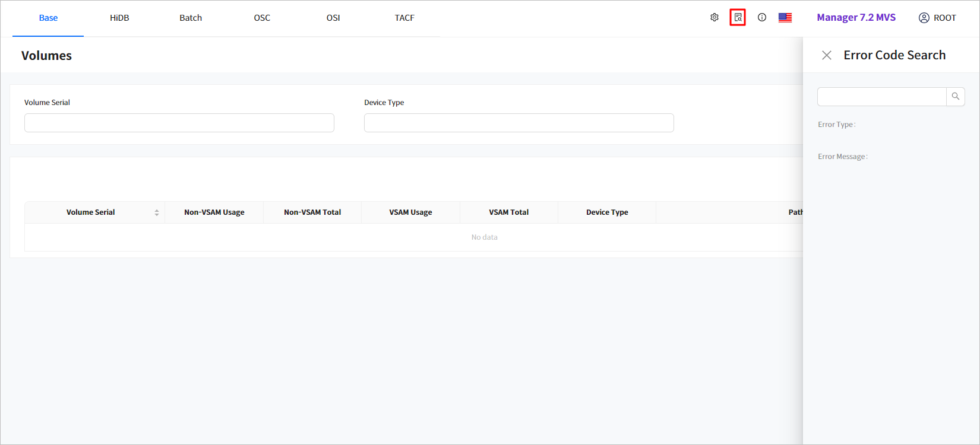Click the ROOT user profile icon

pyautogui.click(x=924, y=18)
